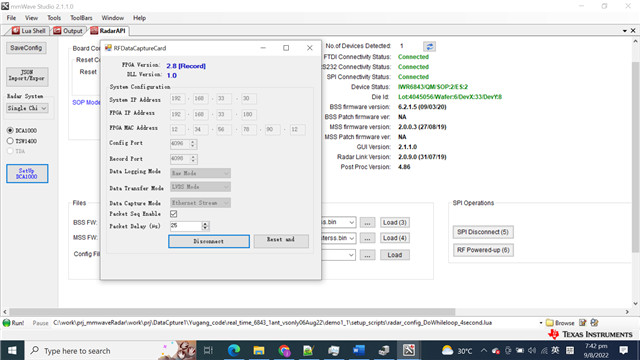Click the Load (3) button

[x=394, y=222]
